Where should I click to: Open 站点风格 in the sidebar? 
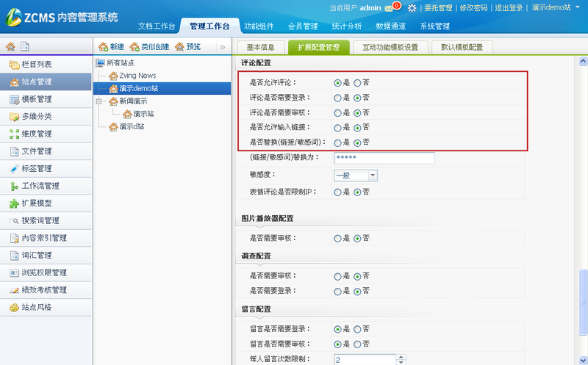click(x=36, y=308)
